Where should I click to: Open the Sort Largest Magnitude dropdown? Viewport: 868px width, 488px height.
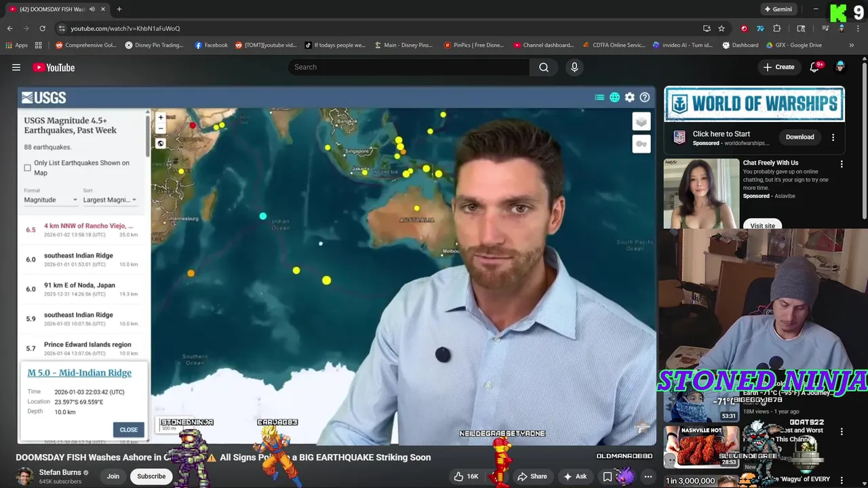point(109,200)
